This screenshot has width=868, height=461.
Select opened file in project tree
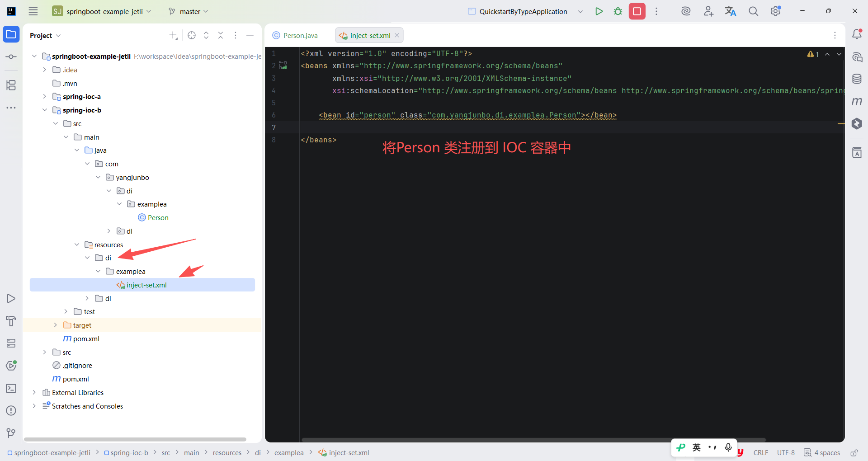click(192, 35)
